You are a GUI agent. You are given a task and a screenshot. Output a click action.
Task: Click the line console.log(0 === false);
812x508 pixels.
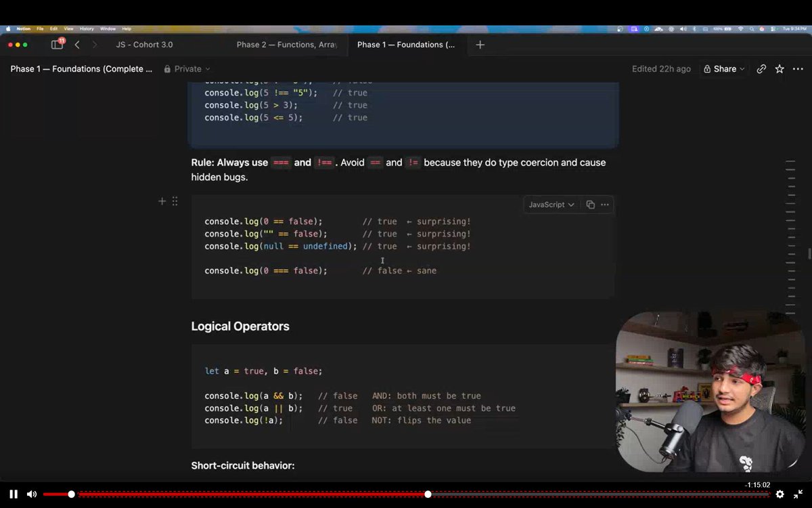click(x=266, y=271)
